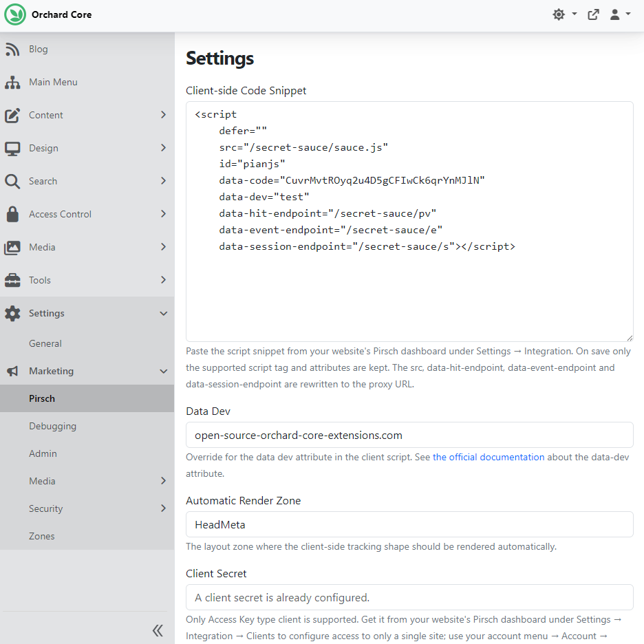The image size is (644, 644).
Task: Click the Client Secret label
Action: click(x=216, y=574)
